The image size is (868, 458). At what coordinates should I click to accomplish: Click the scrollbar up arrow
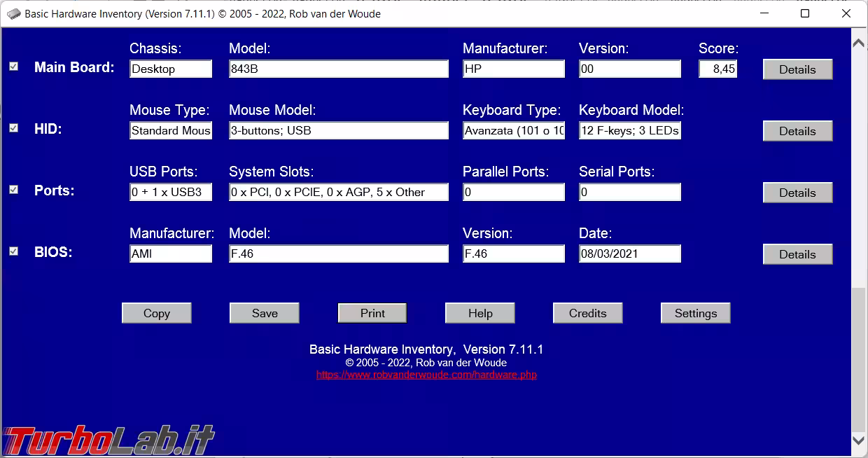pyautogui.click(x=858, y=43)
